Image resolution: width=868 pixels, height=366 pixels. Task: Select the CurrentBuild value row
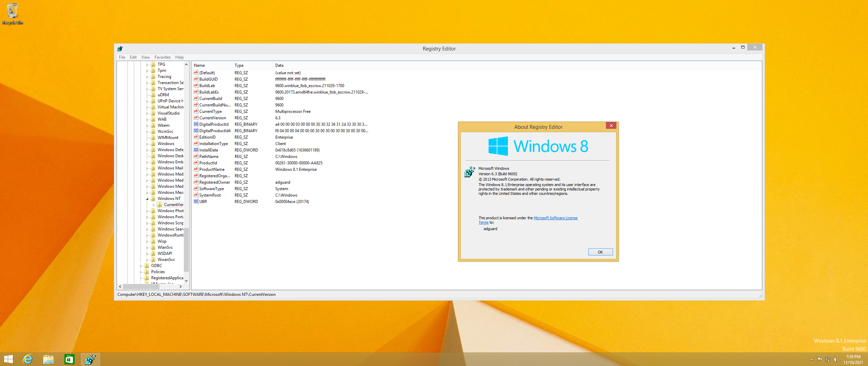281,99
